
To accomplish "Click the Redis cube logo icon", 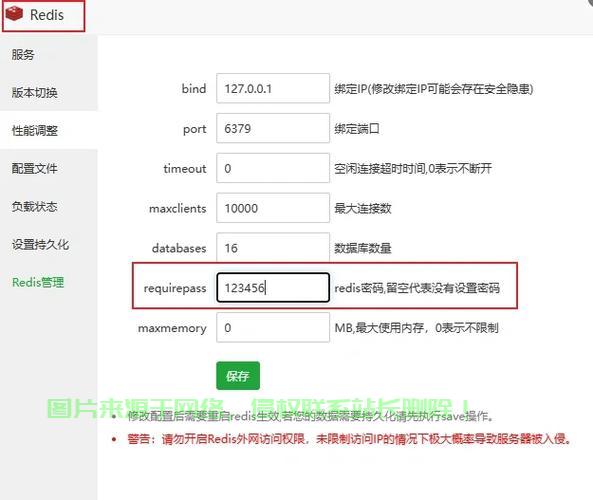I will tap(14, 14).
